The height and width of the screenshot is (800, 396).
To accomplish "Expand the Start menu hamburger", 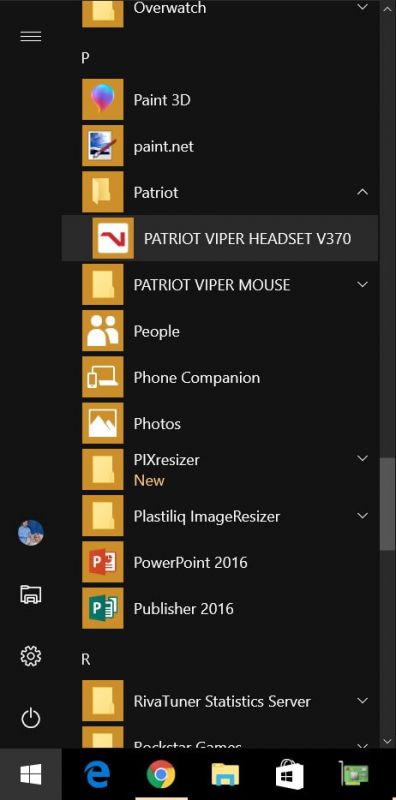I will (x=31, y=37).
